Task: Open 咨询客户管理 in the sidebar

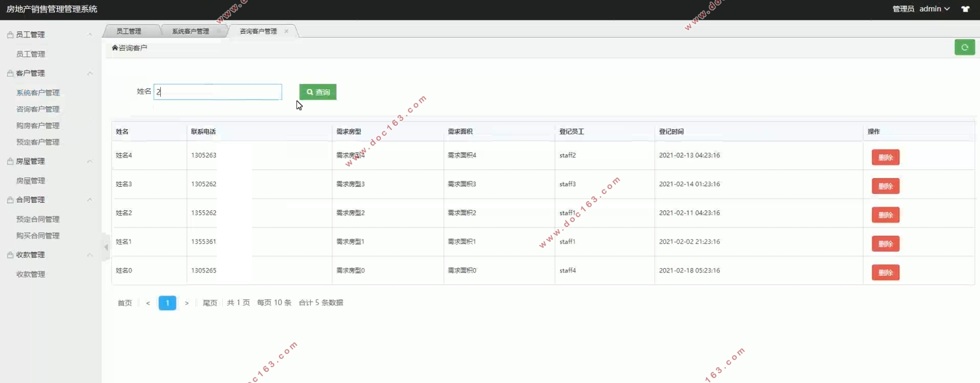Action: tap(38, 109)
